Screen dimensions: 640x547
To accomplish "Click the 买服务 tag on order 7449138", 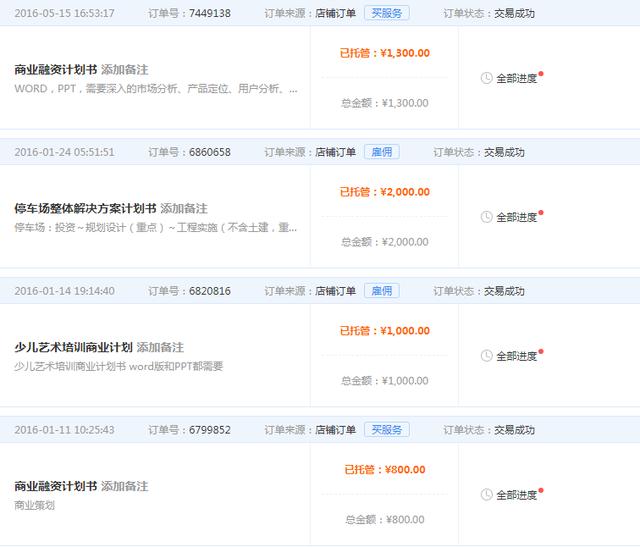I will pyautogui.click(x=386, y=13).
